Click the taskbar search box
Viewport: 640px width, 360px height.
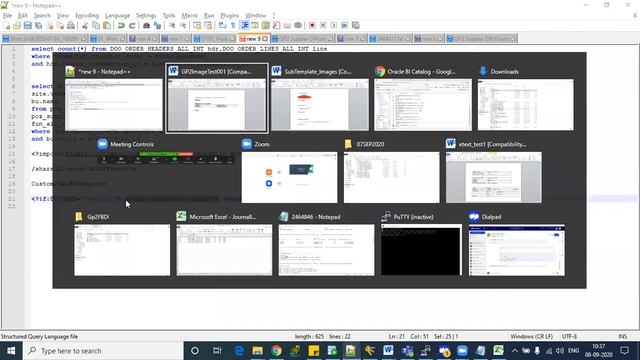pos(103,351)
